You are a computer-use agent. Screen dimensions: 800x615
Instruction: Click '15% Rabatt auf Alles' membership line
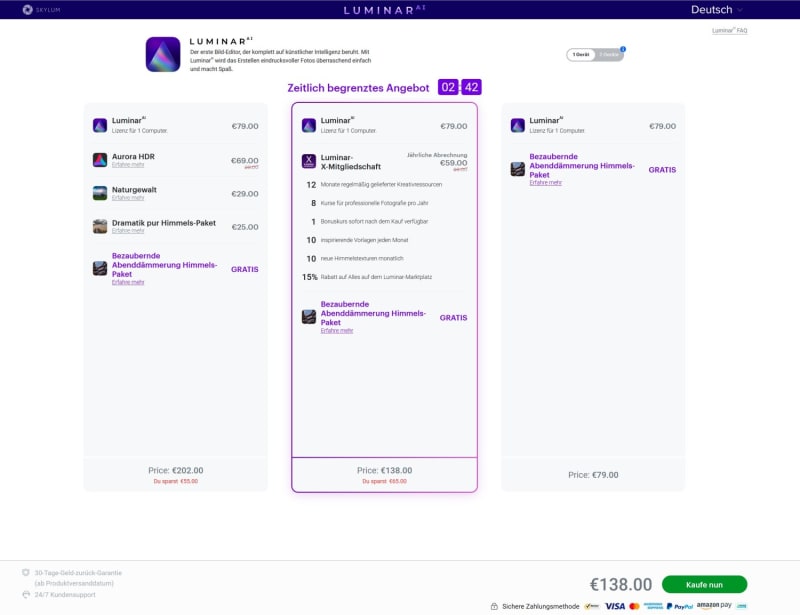pos(367,277)
